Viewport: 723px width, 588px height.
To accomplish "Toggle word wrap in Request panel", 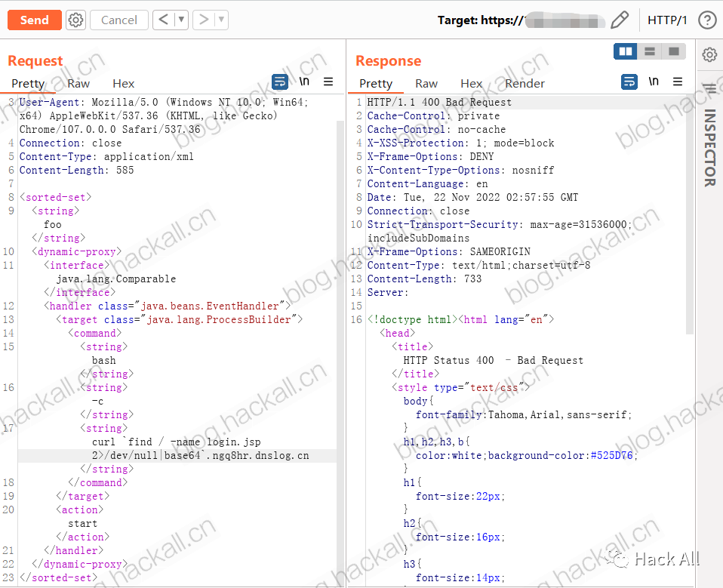I will 280,82.
